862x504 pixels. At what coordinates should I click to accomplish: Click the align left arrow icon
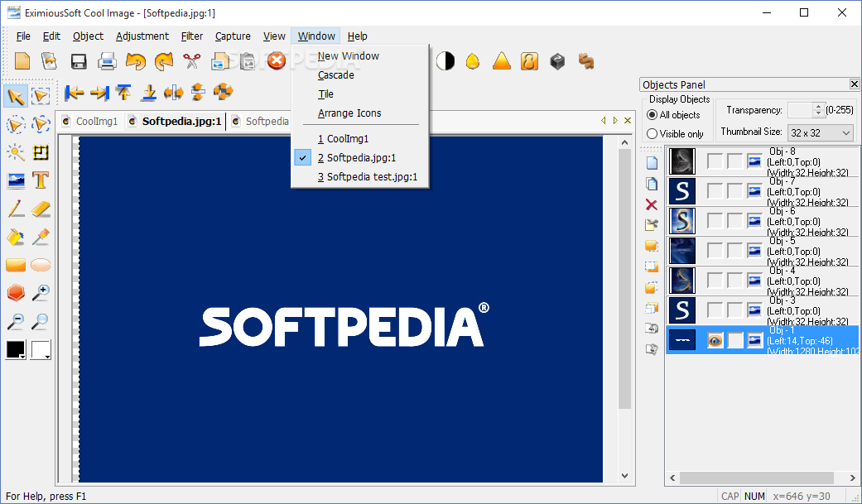tap(74, 93)
